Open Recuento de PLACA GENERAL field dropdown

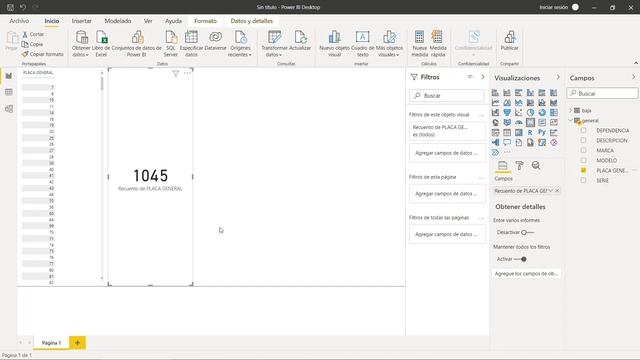click(551, 191)
